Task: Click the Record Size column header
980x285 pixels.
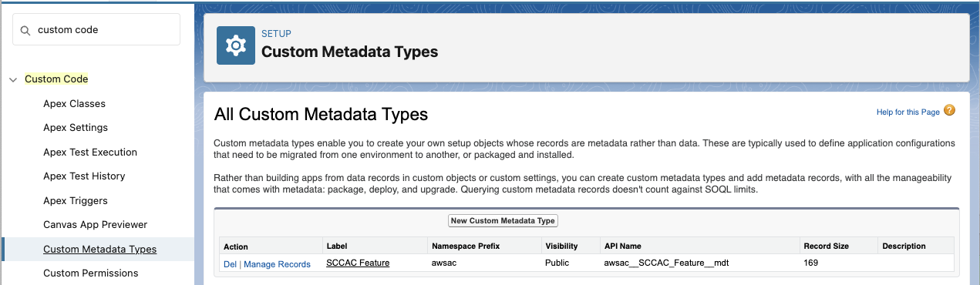Action: (826, 246)
